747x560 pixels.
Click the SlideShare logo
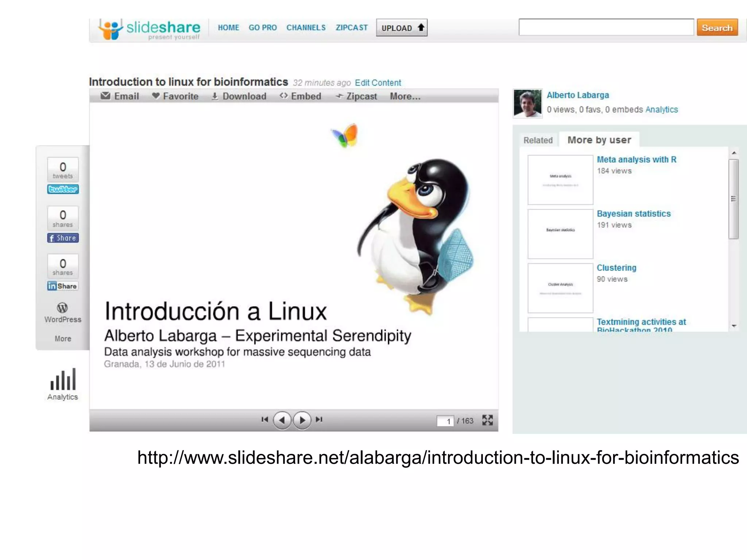pyautogui.click(x=150, y=30)
